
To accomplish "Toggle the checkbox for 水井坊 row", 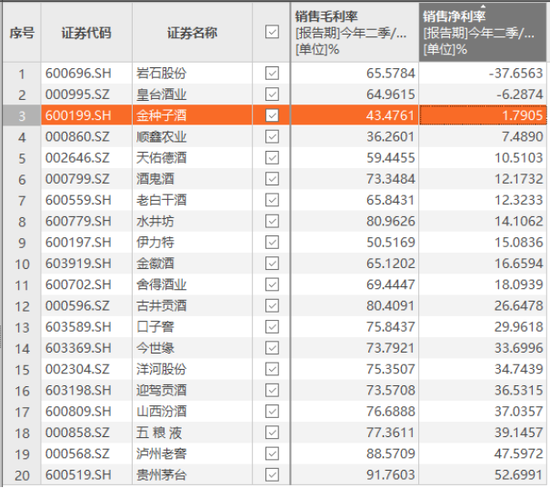I will [272, 221].
